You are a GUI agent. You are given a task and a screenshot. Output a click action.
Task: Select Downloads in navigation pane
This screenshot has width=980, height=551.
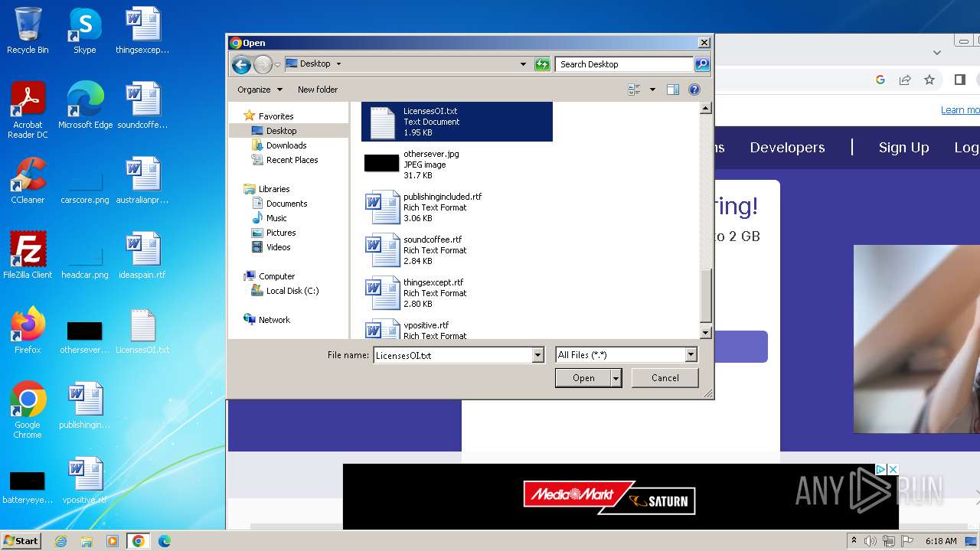tap(286, 145)
